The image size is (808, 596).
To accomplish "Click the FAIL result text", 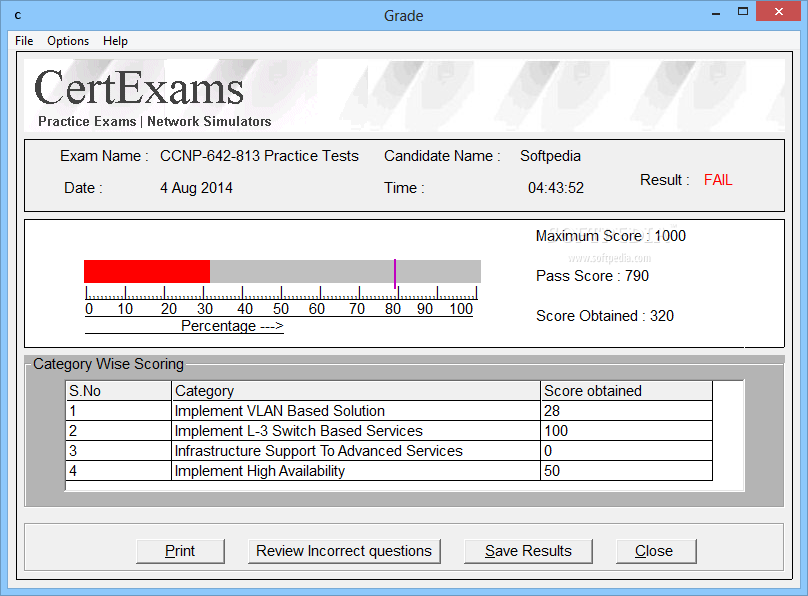I will click(718, 180).
